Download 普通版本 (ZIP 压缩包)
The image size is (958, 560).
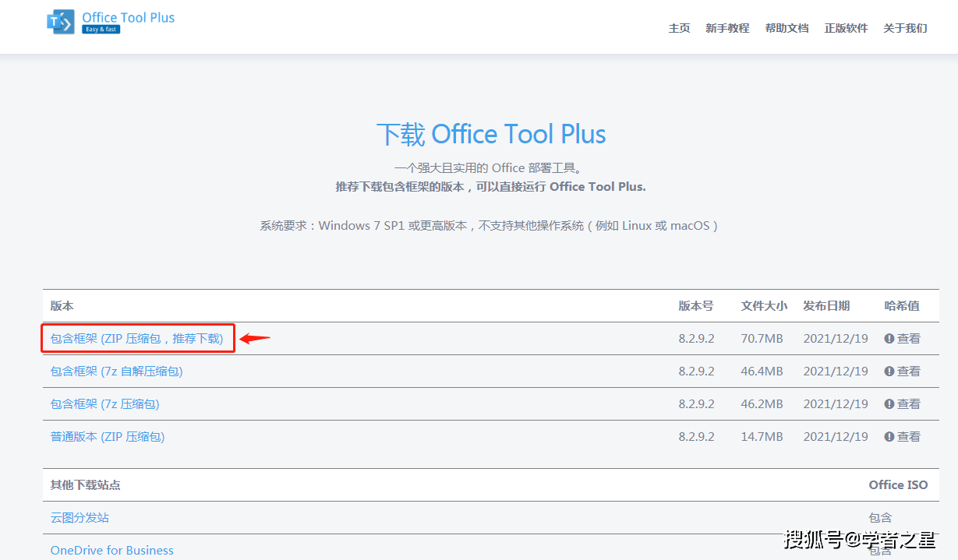(108, 437)
